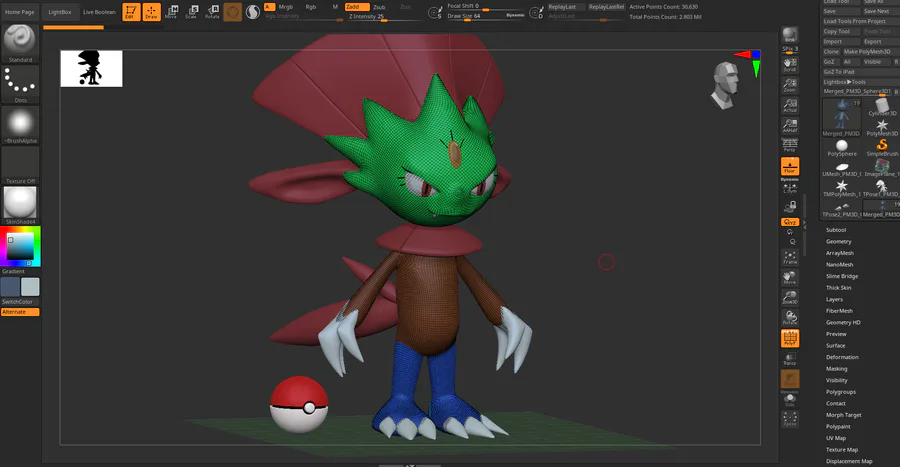Screen dimensions: 900x467
Task: Toggle Transp transparency mode
Action: click(790, 359)
